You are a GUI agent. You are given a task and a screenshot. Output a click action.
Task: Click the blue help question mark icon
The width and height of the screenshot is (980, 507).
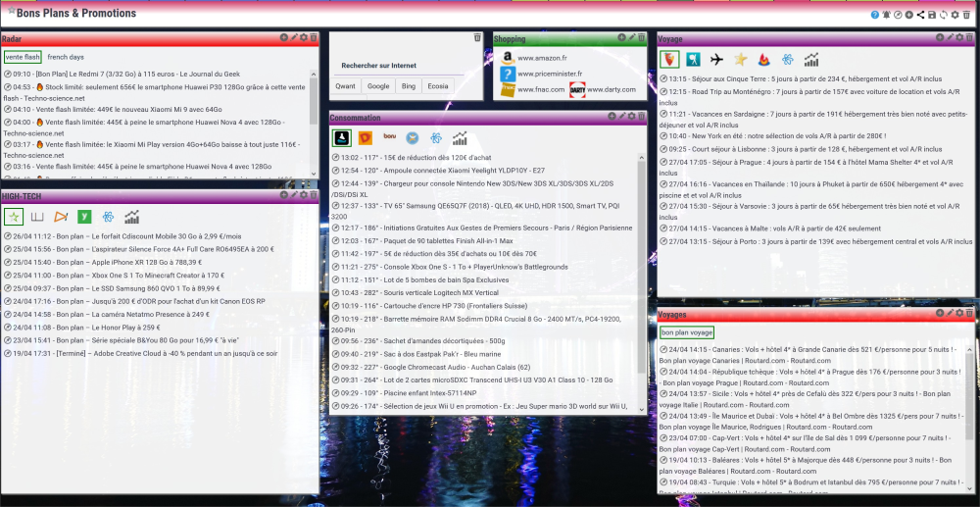[x=875, y=15]
